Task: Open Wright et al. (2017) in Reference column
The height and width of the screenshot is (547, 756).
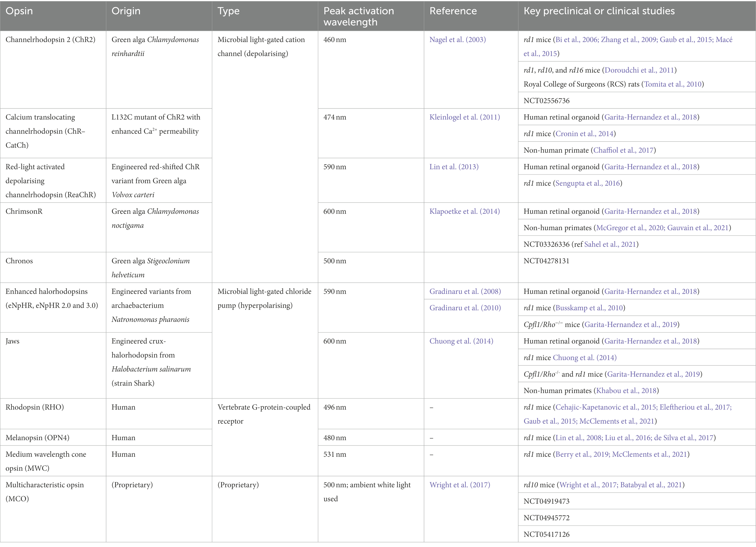Action: (x=460, y=485)
